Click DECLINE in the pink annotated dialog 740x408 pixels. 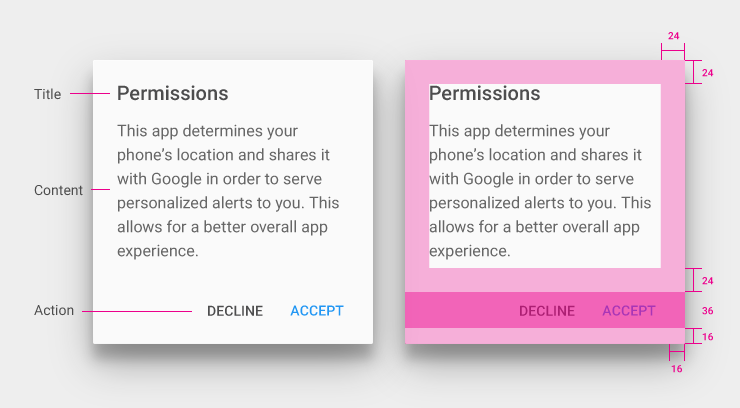pyautogui.click(x=546, y=311)
